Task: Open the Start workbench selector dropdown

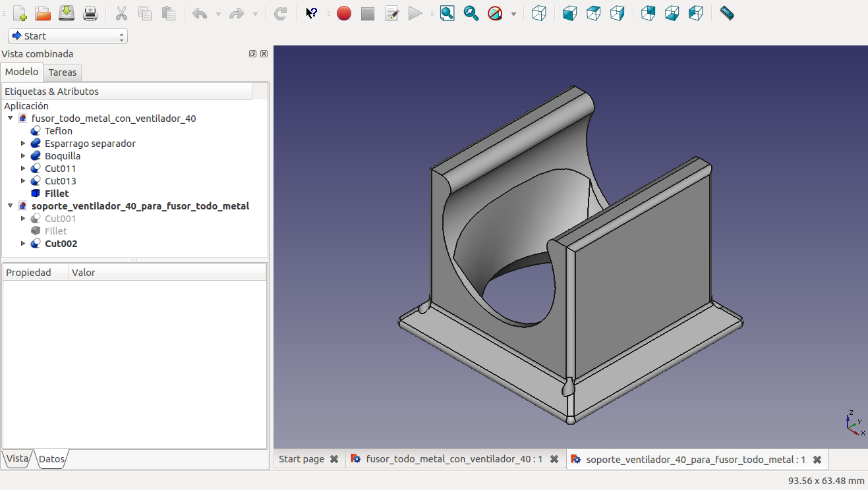Action: point(68,36)
